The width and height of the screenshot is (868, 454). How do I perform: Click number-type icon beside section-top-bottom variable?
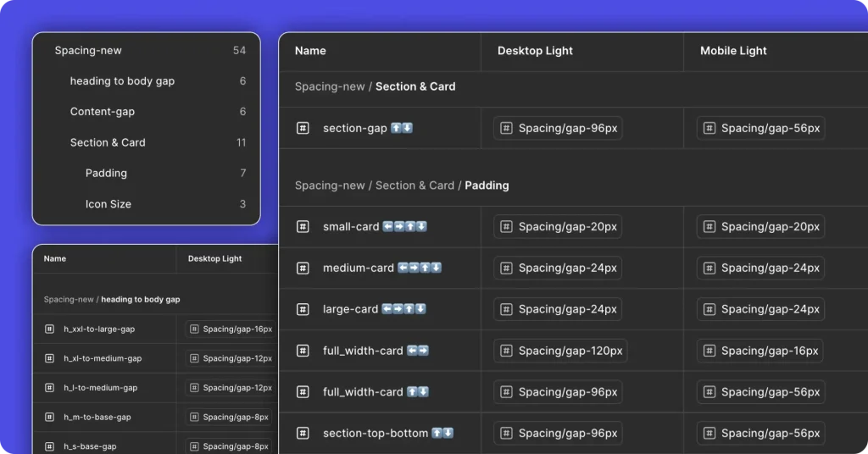point(303,433)
